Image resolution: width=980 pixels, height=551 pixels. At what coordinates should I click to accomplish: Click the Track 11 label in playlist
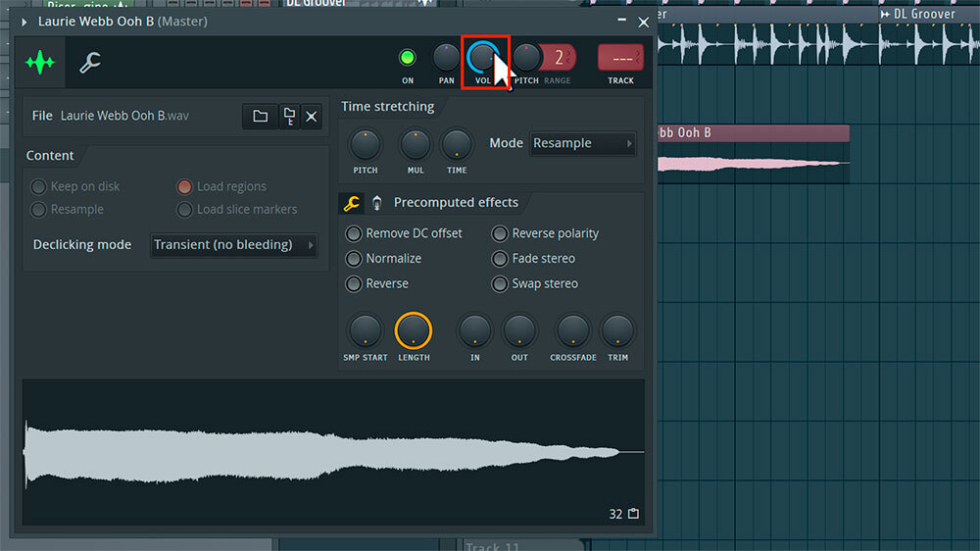point(493,546)
